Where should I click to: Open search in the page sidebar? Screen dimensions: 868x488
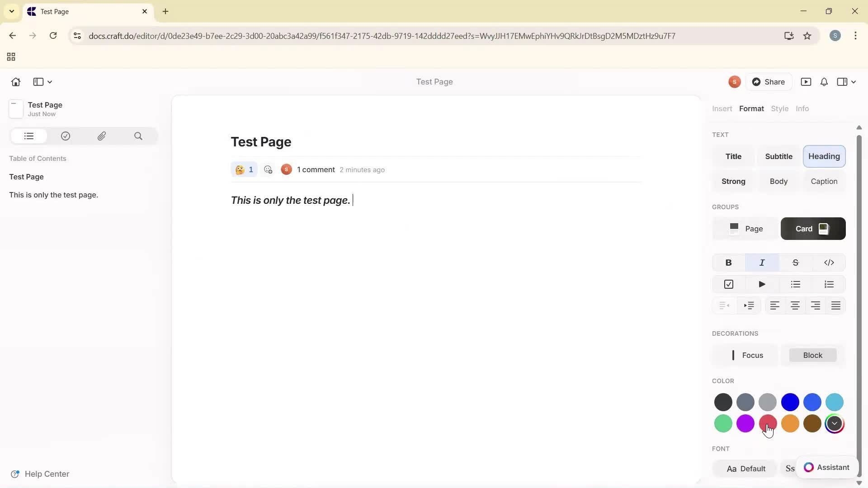click(x=138, y=136)
